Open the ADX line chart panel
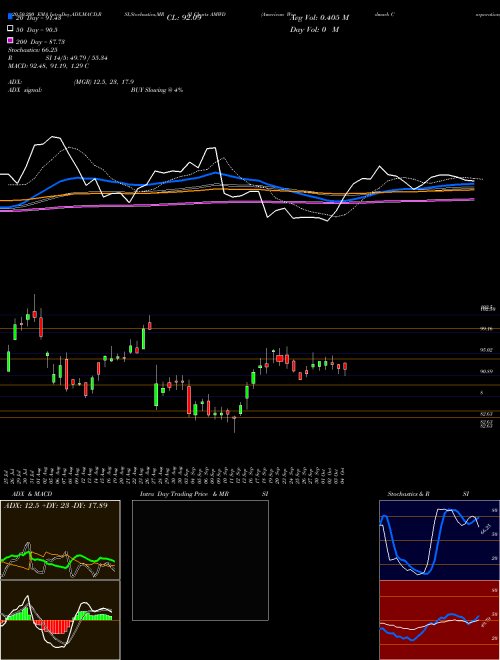Screen dimensions: 500x660 (x=60, y=540)
